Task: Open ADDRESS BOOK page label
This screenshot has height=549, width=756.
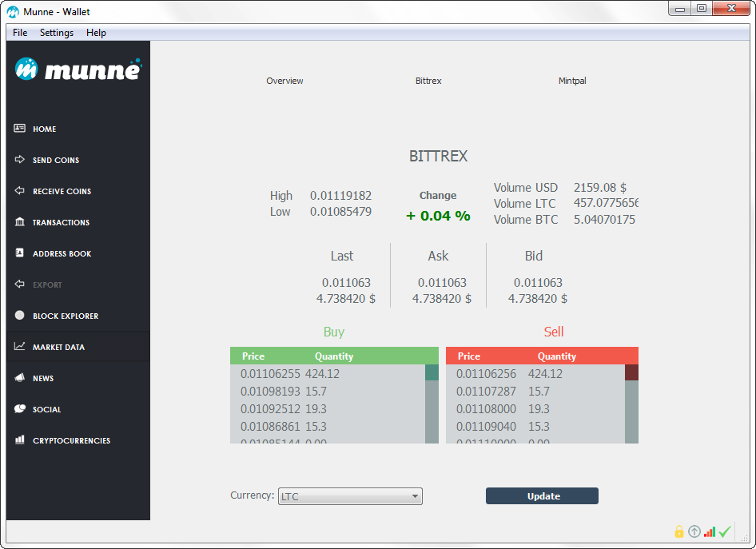Action: pos(62,254)
